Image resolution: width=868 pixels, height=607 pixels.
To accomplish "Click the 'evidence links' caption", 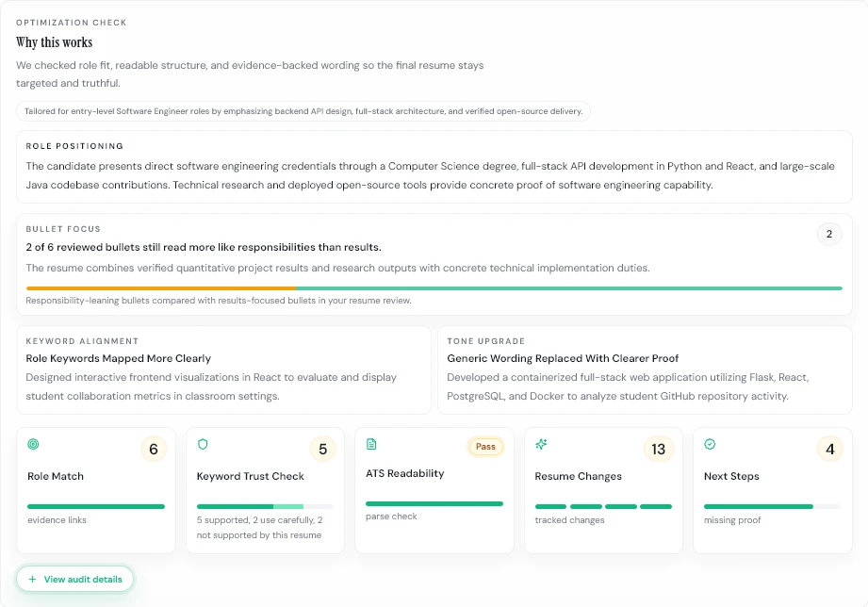I will coord(57,520).
